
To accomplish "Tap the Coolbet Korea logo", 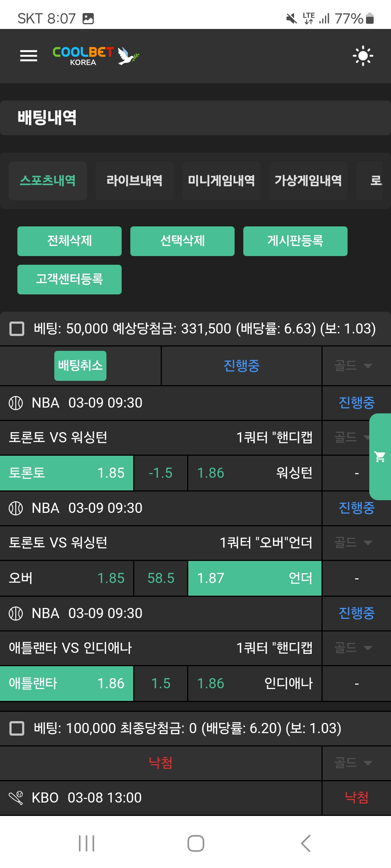I will pos(96,56).
